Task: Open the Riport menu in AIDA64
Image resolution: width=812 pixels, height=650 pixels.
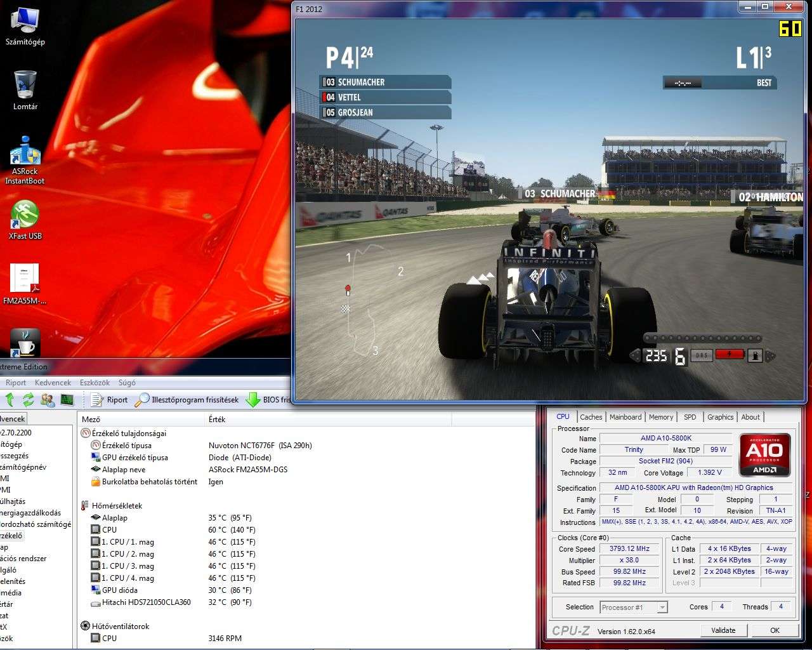Action: pos(16,383)
